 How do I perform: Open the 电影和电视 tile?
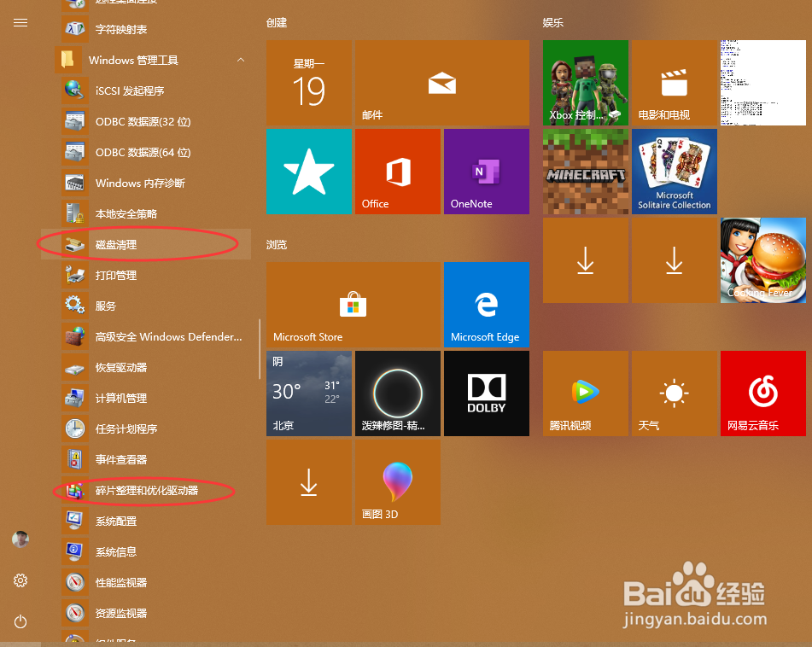[x=675, y=83]
